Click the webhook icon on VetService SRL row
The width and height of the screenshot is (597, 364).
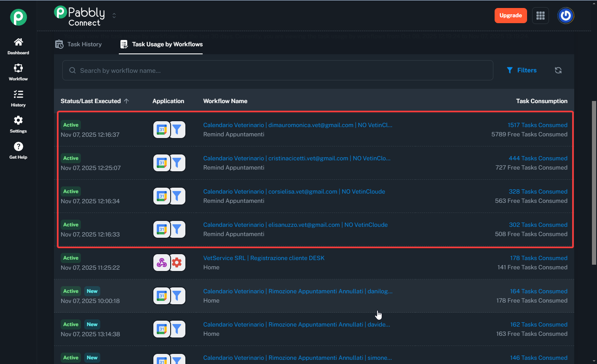pyautogui.click(x=162, y=263)
